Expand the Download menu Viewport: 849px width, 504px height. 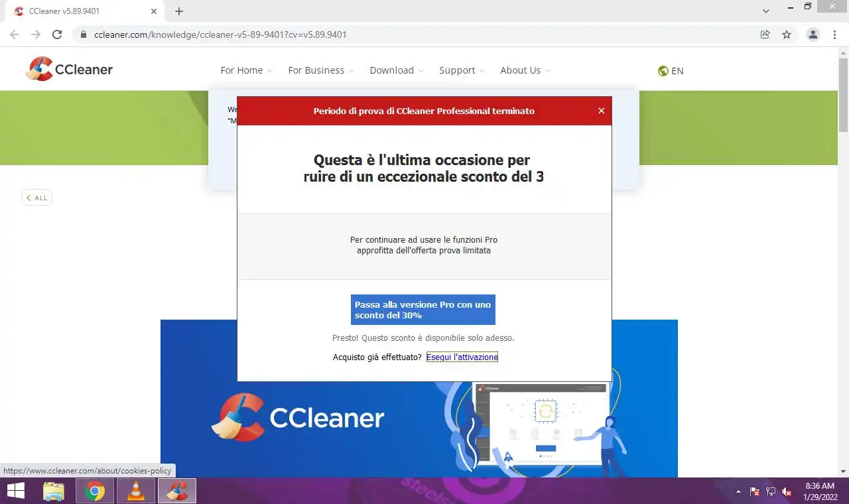[x=397, y=70]
